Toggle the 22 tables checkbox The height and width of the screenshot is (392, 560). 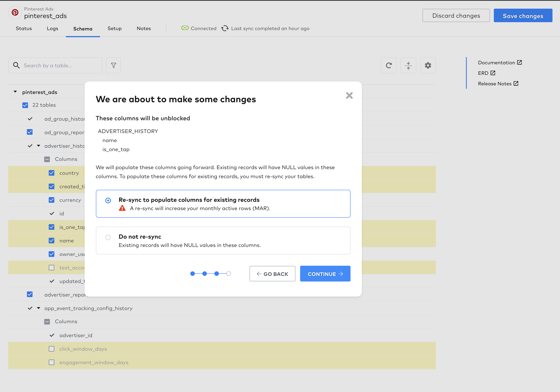tap(25, 105)
